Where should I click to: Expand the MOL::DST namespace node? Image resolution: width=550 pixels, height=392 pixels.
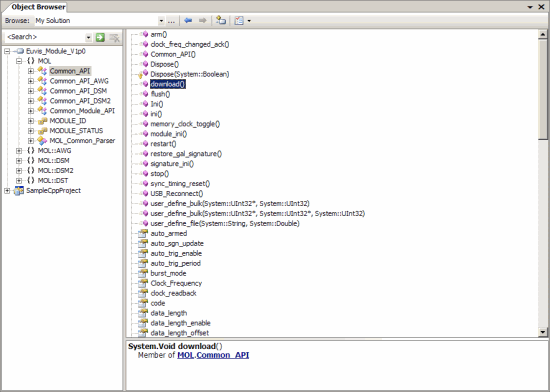(x=19, y=181)
